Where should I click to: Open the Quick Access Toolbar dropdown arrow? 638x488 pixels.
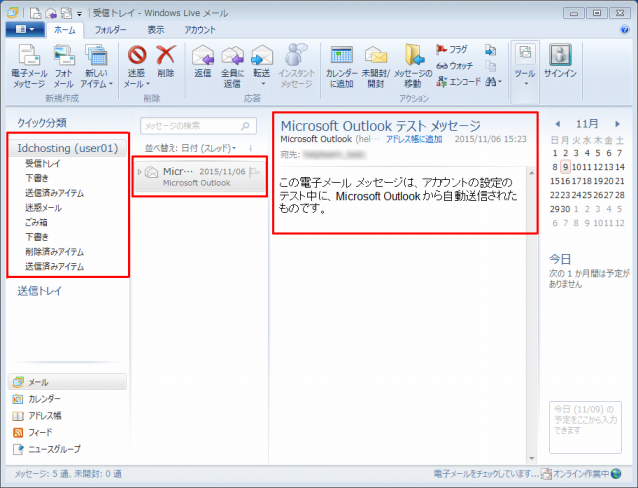pos(79,13)
